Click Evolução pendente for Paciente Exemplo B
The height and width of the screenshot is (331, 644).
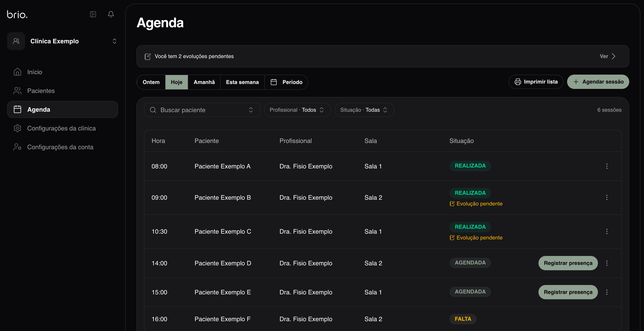coord(476,204)
